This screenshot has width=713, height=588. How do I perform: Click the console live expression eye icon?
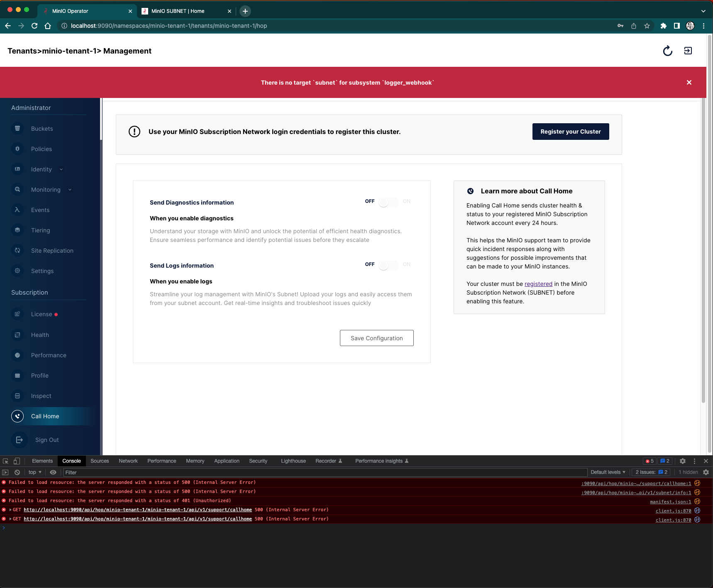point(53,472)
